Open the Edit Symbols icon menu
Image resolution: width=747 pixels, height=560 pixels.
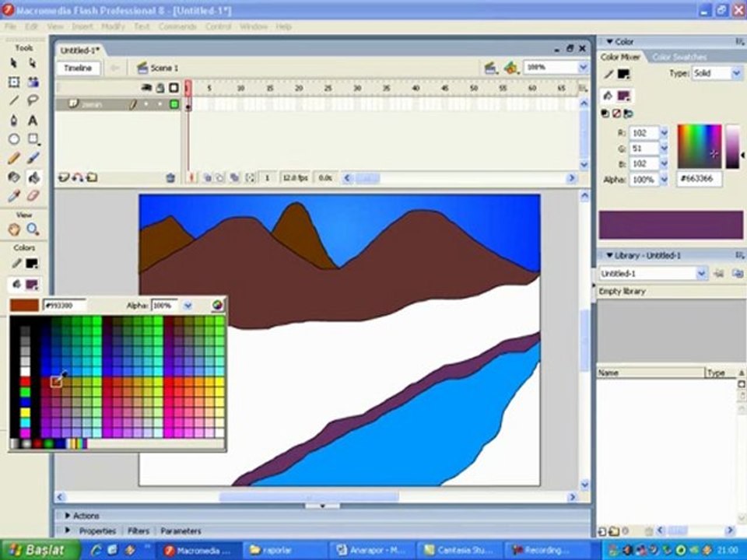coord(510,68)
